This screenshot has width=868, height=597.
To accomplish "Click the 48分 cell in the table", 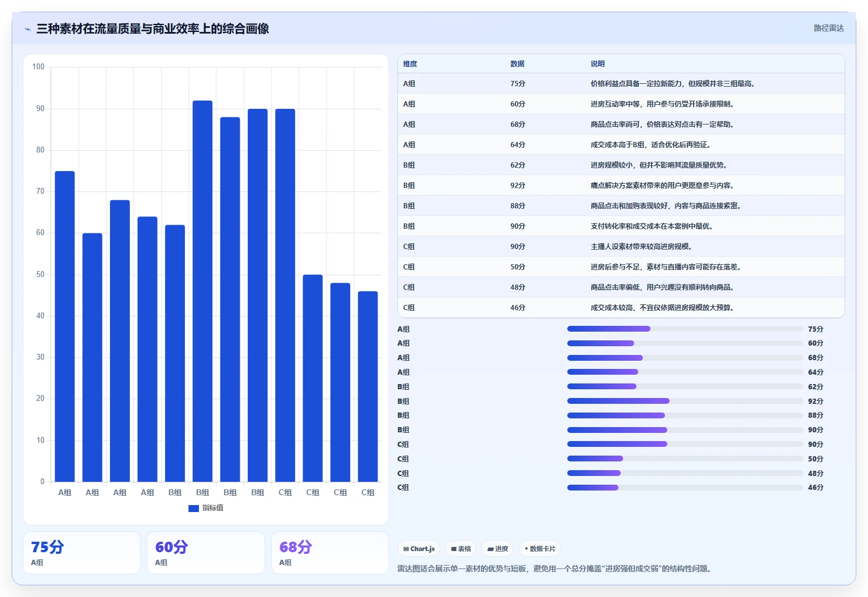I will pyautogui.click(x=518, y=287).
